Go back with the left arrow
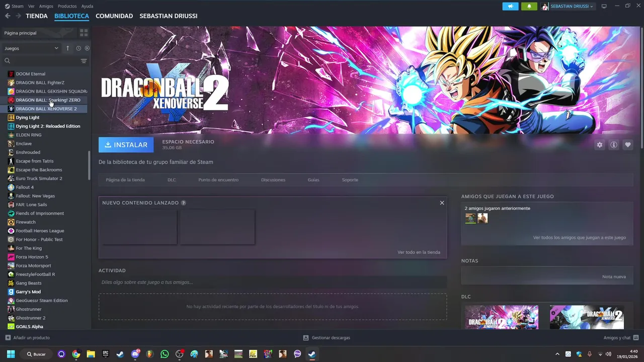The height and width of the screenshot is (362, 644). pos(8,16)
